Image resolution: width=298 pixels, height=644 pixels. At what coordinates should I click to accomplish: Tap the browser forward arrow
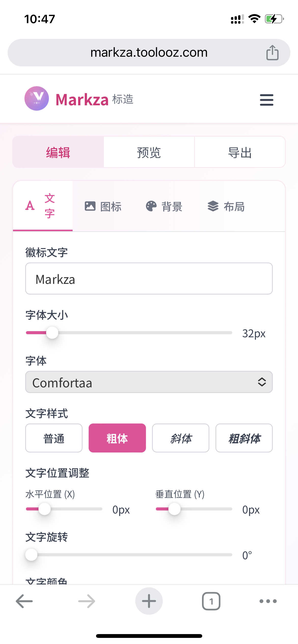pos(87,601)
